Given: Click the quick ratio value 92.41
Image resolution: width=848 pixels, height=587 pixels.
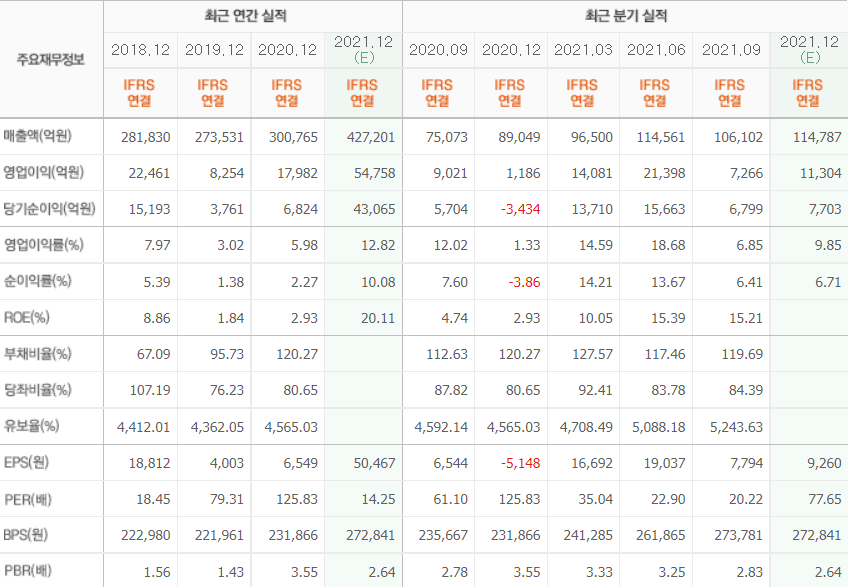Looking at the screenshot, I should pyautogui.click(x=596, y=391).
